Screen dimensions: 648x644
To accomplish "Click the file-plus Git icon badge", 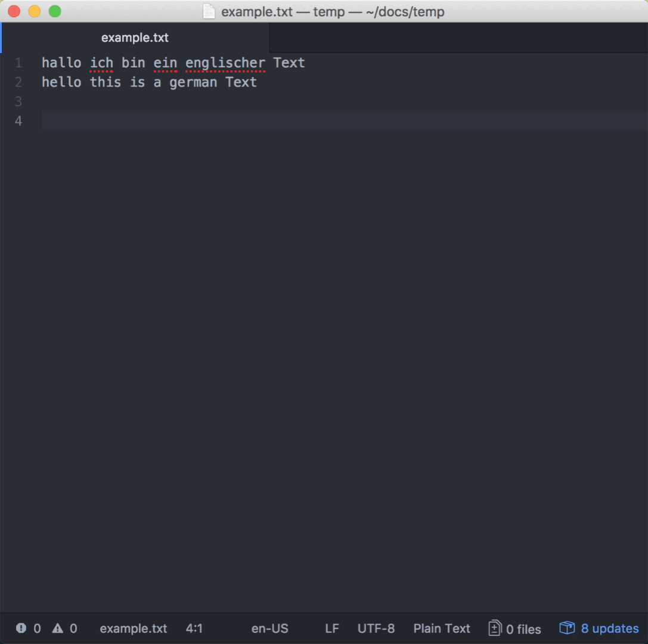I will [x=494, y=628].
